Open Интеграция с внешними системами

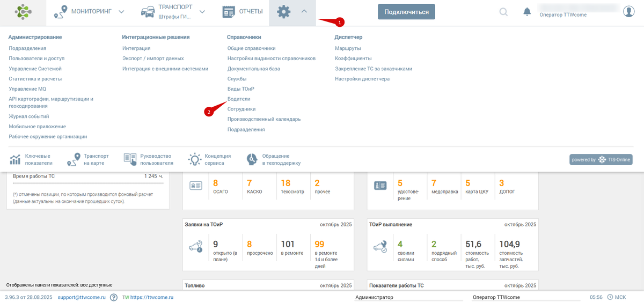pyautogui.click(x=165, y=69)
